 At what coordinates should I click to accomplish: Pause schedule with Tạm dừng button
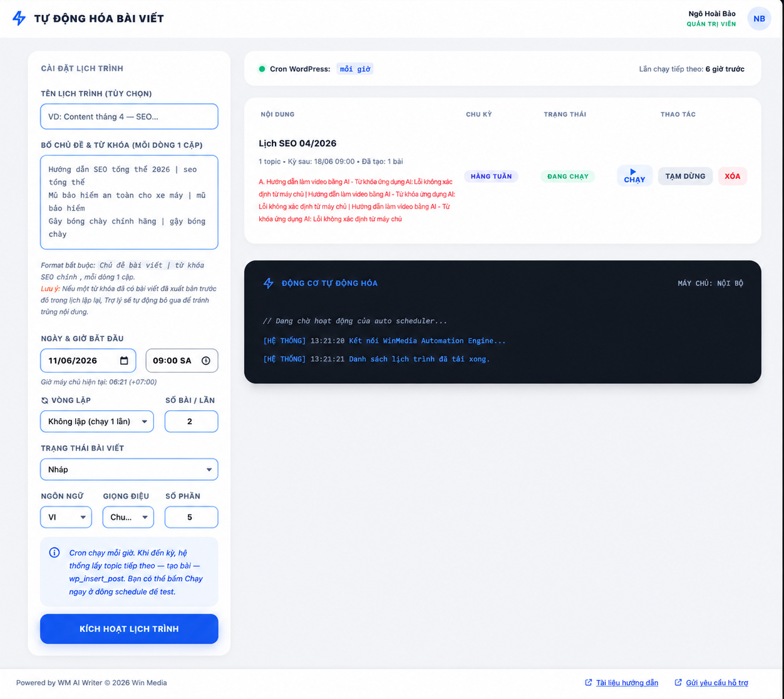[685, 176]
